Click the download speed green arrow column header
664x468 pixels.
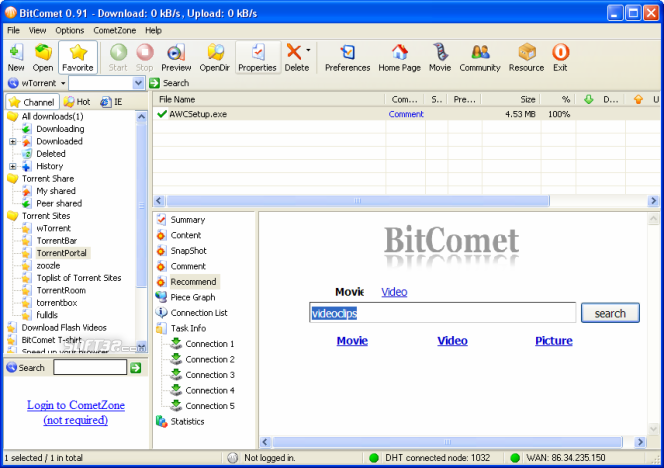589,100
